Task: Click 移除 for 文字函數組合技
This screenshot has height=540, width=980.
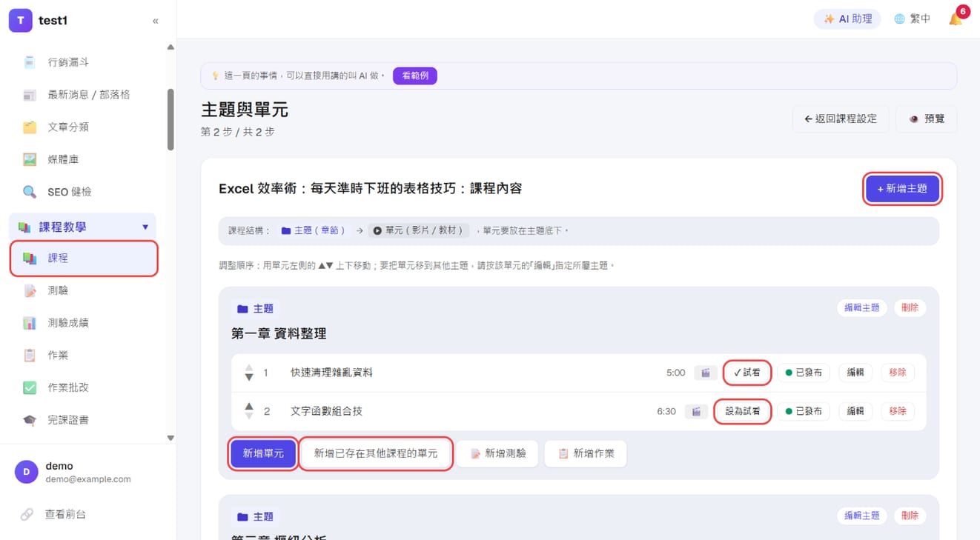Action: coord(898,411)
